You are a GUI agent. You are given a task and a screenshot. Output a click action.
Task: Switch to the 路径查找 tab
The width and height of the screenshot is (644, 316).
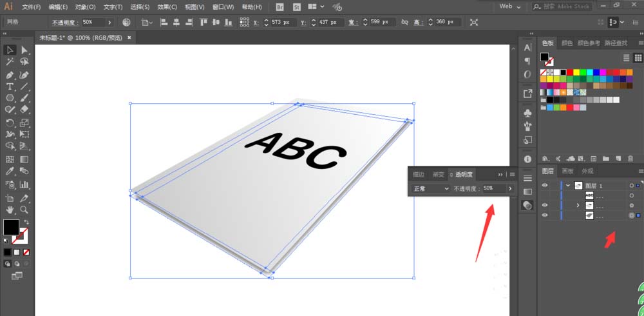pyautogui.click(x=616, y=43)
